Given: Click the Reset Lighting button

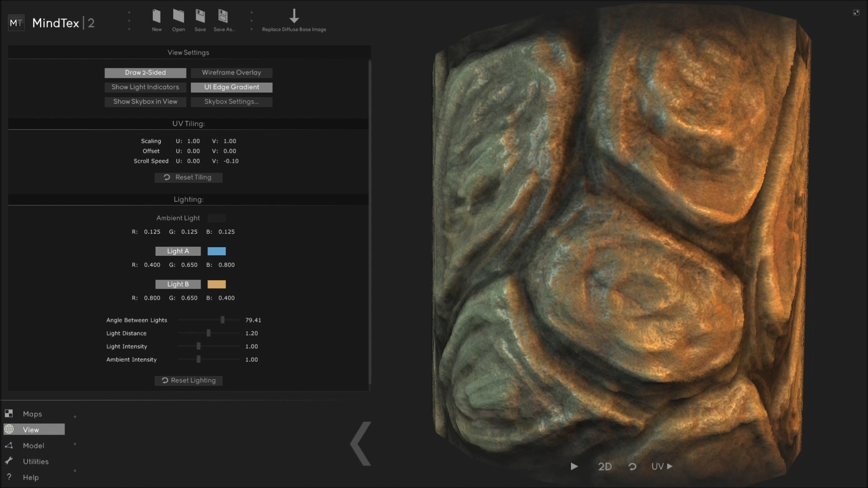Looking at the screenshot, I should pyautogui.click(x=189, y=380).
